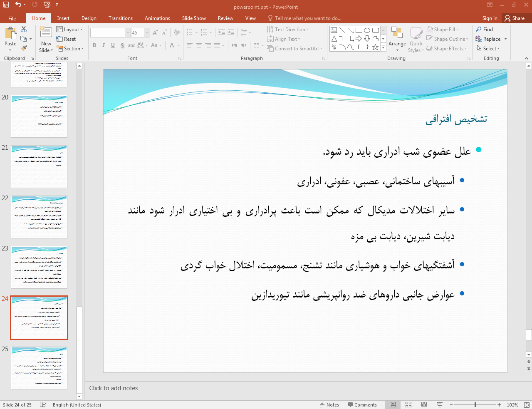Decrease list indent level icon
Viewport: 532px width, 409px height.
(222, 32)
